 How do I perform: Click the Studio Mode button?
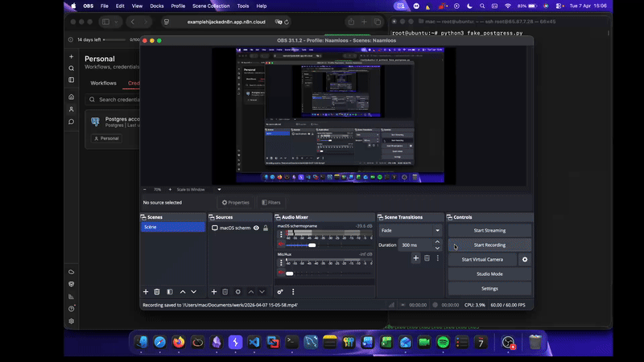pos(489,274)
